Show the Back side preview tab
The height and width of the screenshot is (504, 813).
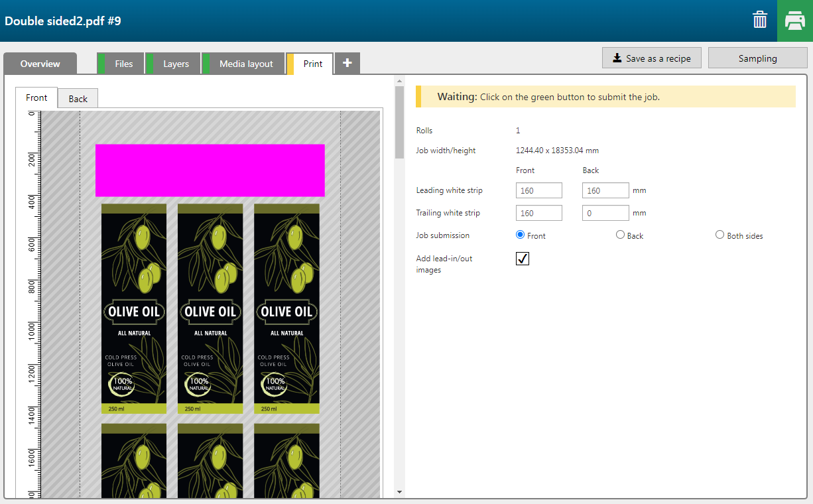[78, 99]
